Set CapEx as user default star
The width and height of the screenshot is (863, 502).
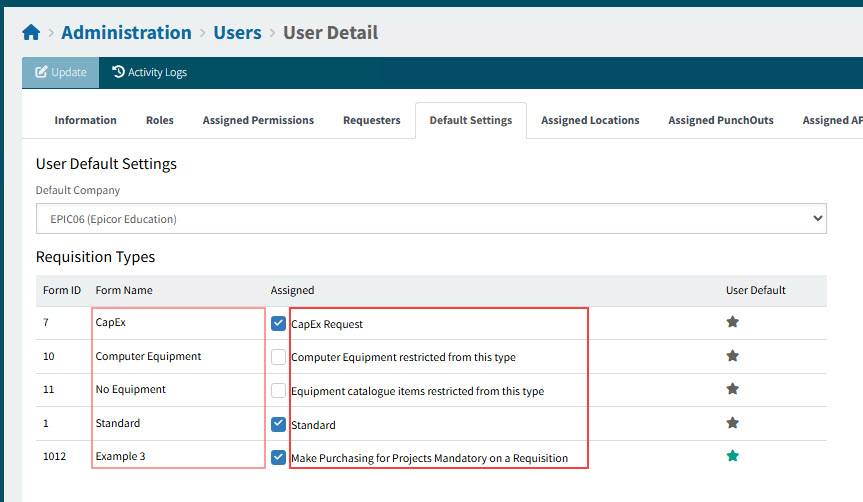coord(732,322)
